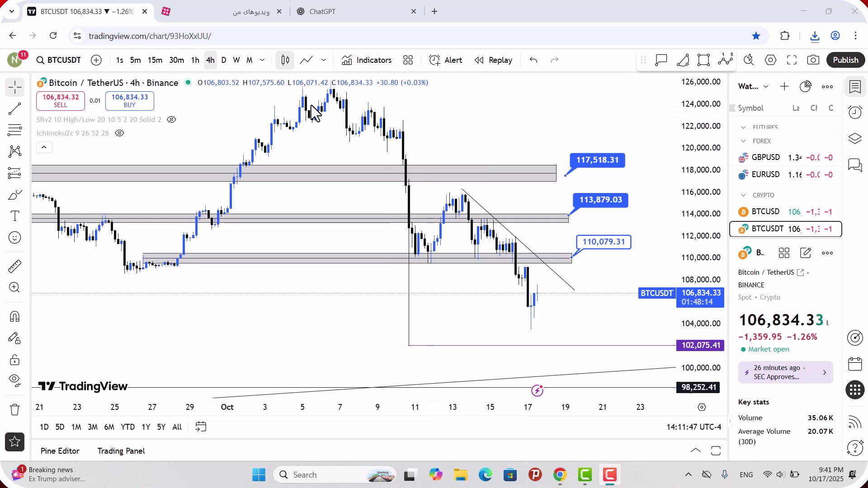Open the forecasting and measurement tools

tap(14, 173)
